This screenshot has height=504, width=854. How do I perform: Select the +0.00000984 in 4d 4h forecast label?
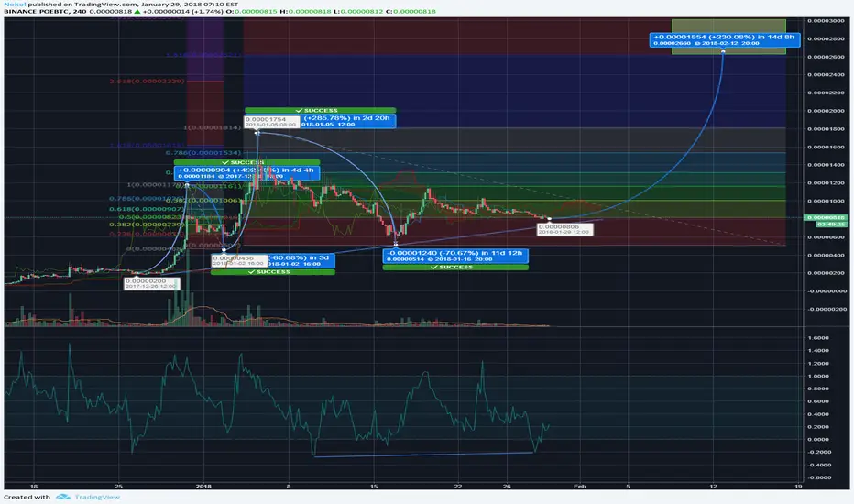click(246, 173)
